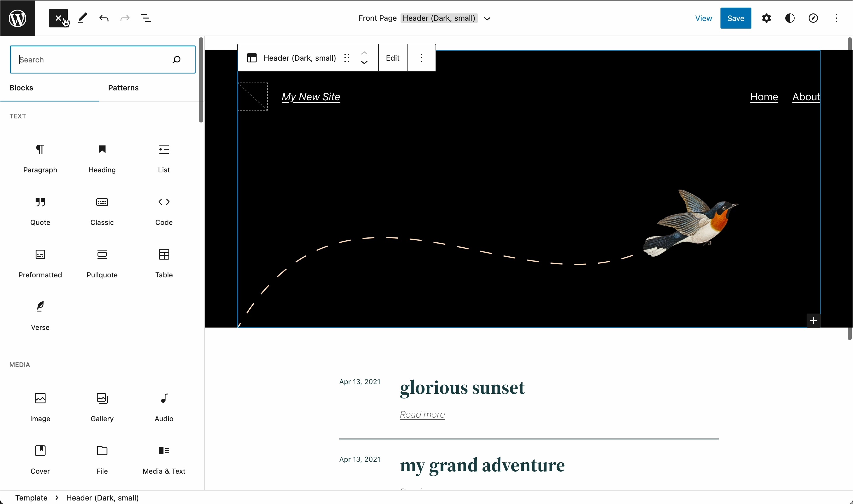Switch to the Blocks tab

pyautogui.click(x=21, y=87)
